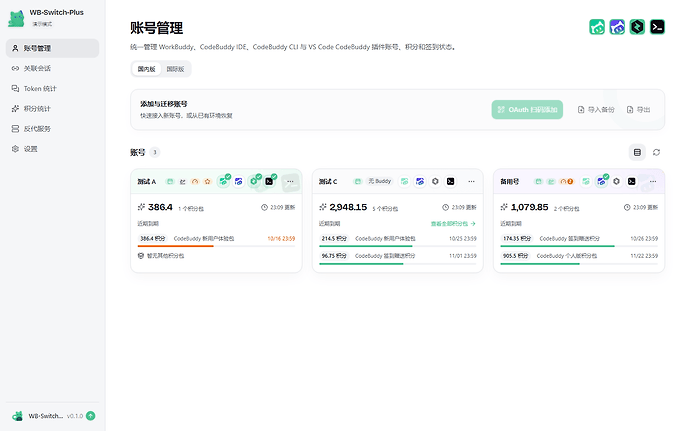Toggle green hexagon icon on 测试 A card
Viewport: 690px width, 431px height.
click(x=254, y=181)
